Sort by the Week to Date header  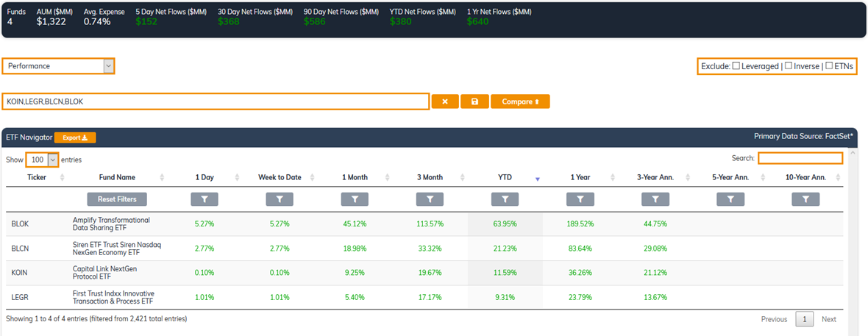[280, 178]
